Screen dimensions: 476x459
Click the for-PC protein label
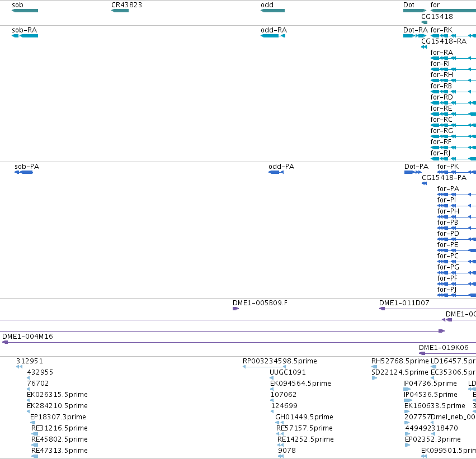tap(448, 256)
